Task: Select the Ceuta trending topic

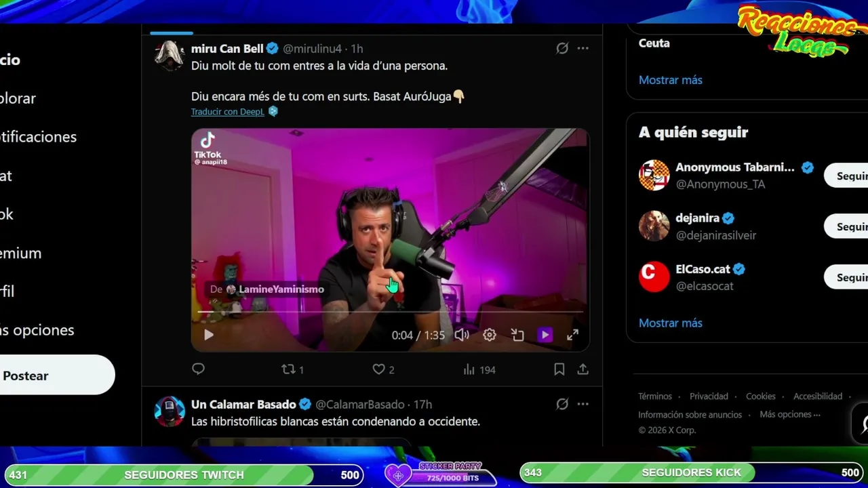Action: (654, 43)
